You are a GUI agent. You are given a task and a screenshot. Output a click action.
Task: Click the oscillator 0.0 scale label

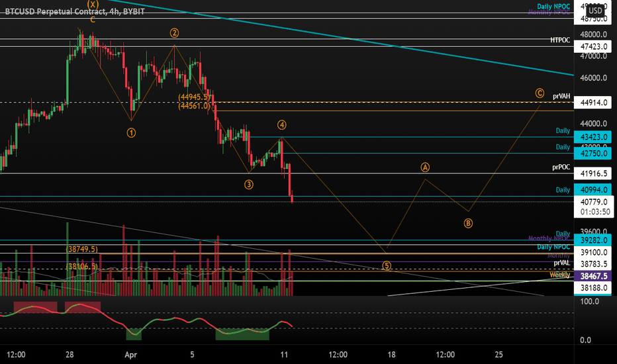[x=585, y=340]
